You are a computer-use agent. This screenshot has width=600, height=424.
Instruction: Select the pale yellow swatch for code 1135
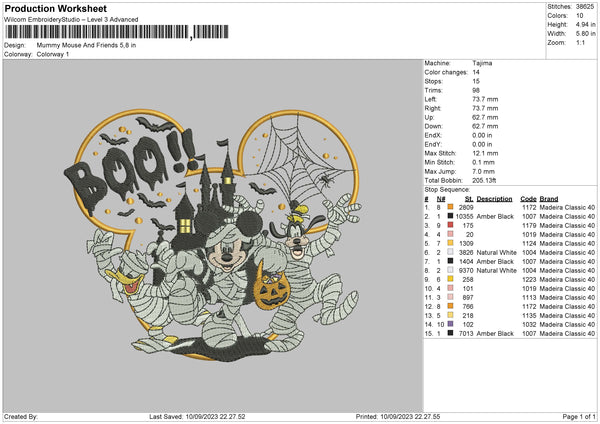[450, 315]
